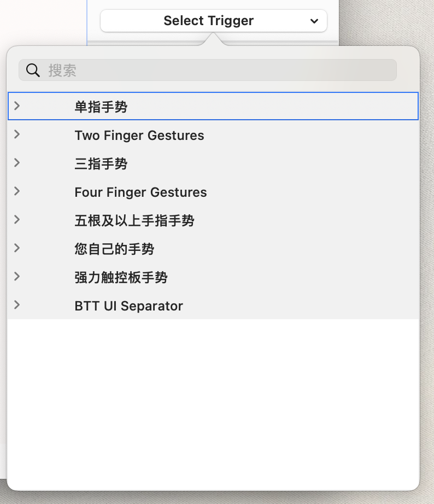Open the Select Trigger dropdown
The height and width of the screenshot is (504, 434).
click(214, 21)
